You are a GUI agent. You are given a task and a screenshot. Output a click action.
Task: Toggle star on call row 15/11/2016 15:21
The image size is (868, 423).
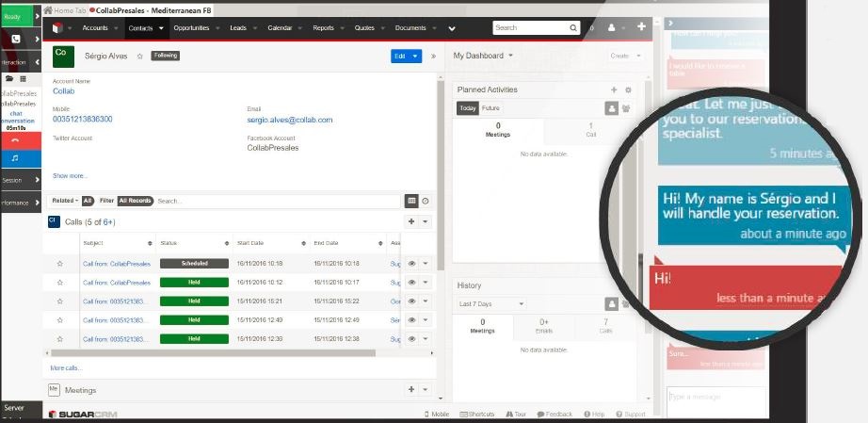pyautogui.click(x=60, y=301)
